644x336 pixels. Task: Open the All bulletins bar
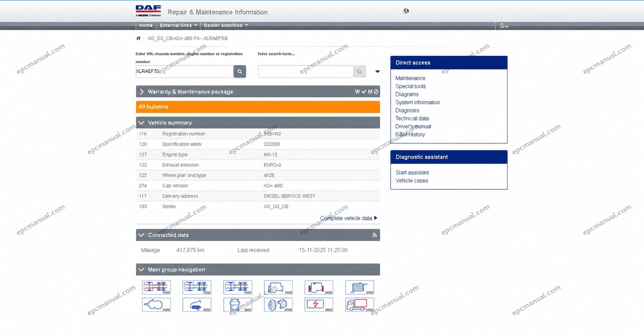[x=258, y=107]
